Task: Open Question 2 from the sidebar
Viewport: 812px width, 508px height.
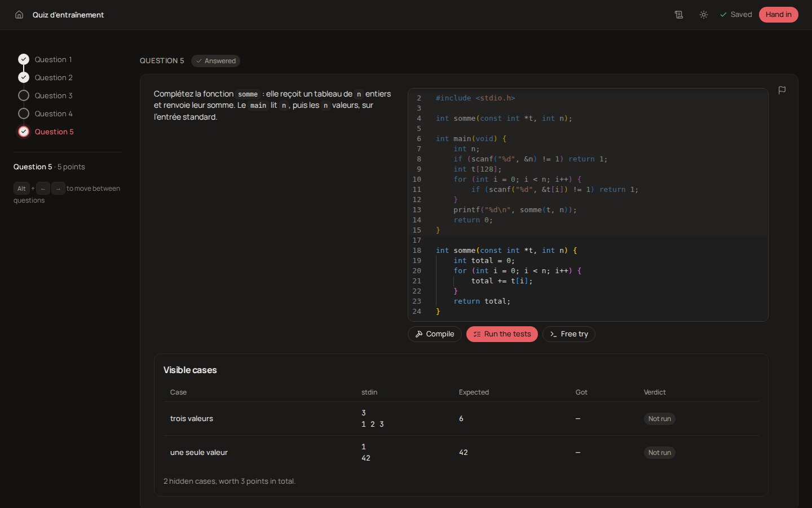Action: pos(45,77)
